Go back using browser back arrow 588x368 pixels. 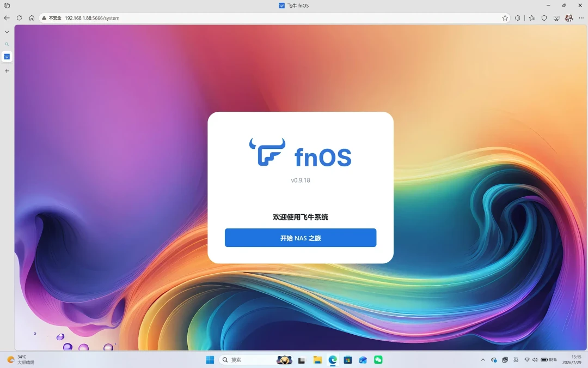(x=7, y=17)
